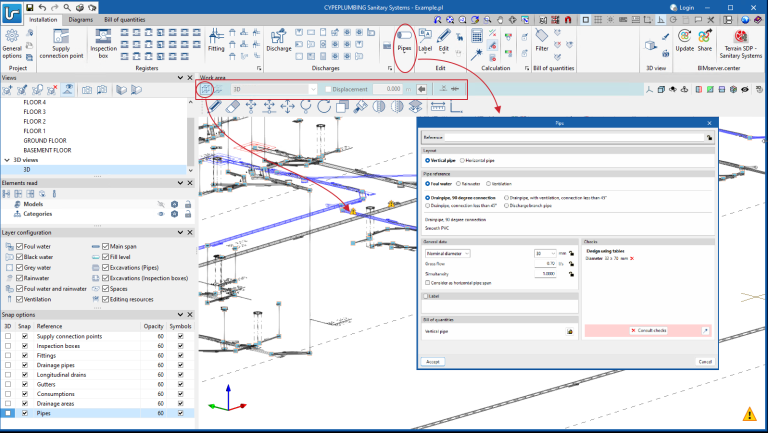Toggle Foul water layer checkbox
This screenshot has width=768, height=433.
point(20,246)
